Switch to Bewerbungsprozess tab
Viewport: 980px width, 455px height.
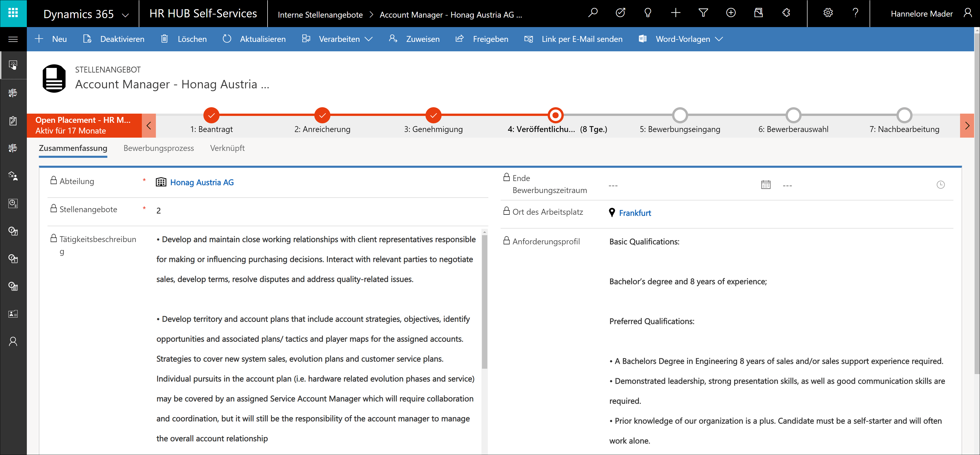[159, 148]
